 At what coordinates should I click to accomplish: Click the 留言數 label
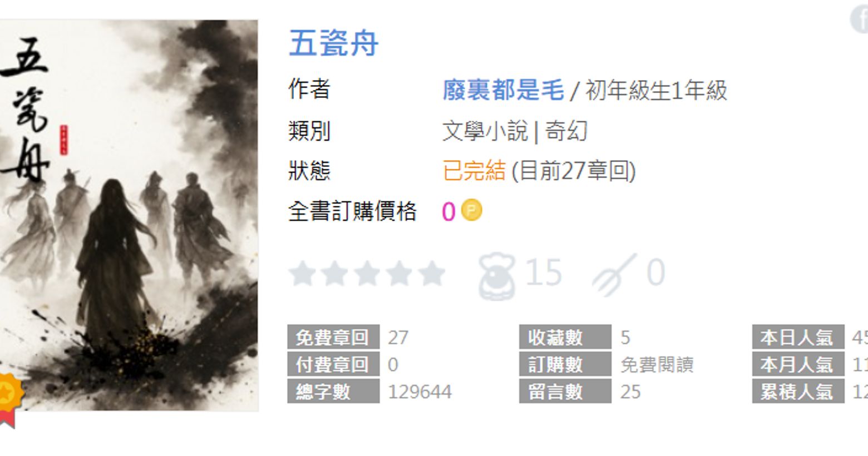(565, 391)
